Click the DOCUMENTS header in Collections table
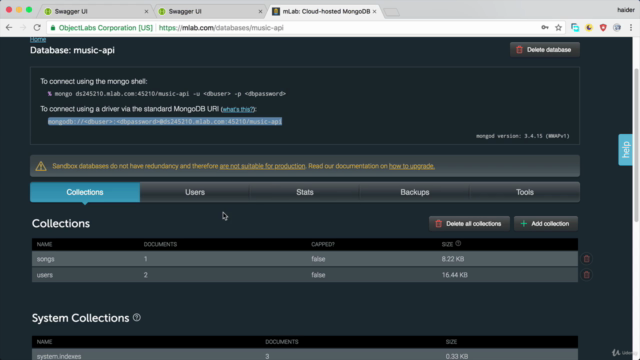This screenshot has width=640, height=360. point(160,244)
